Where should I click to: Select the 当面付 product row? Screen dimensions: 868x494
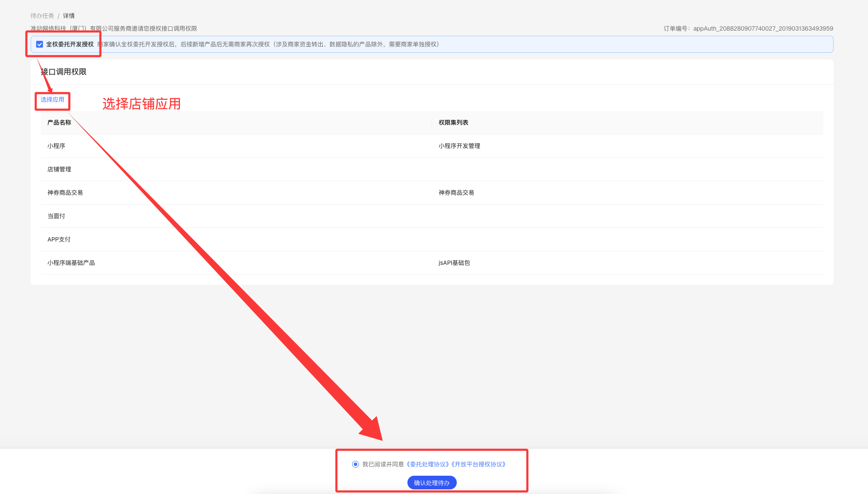[56, 216]
